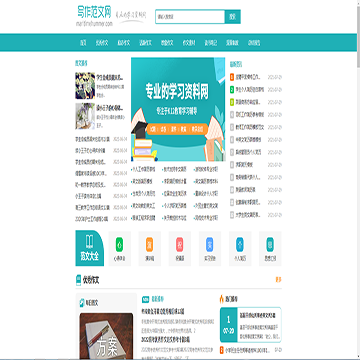Screen dimensions: 360x360
Task: Click the search keyword input field
Action: pos(190,17)
